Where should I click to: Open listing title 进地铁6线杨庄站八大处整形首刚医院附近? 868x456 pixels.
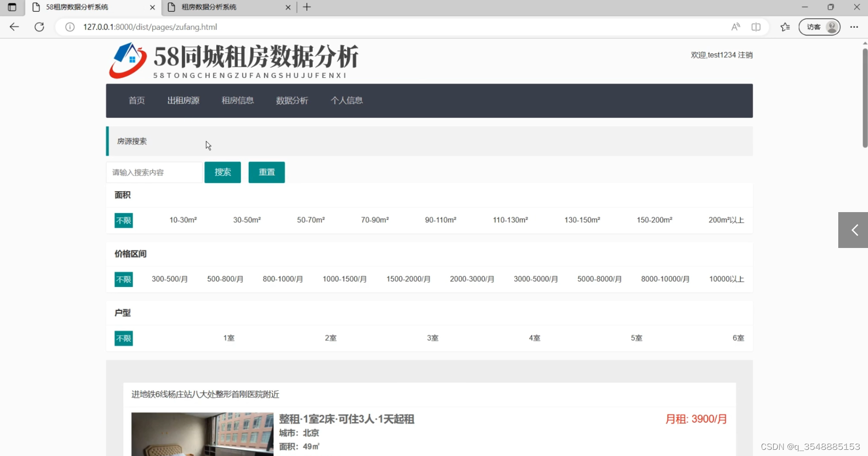tap(205, 395)
